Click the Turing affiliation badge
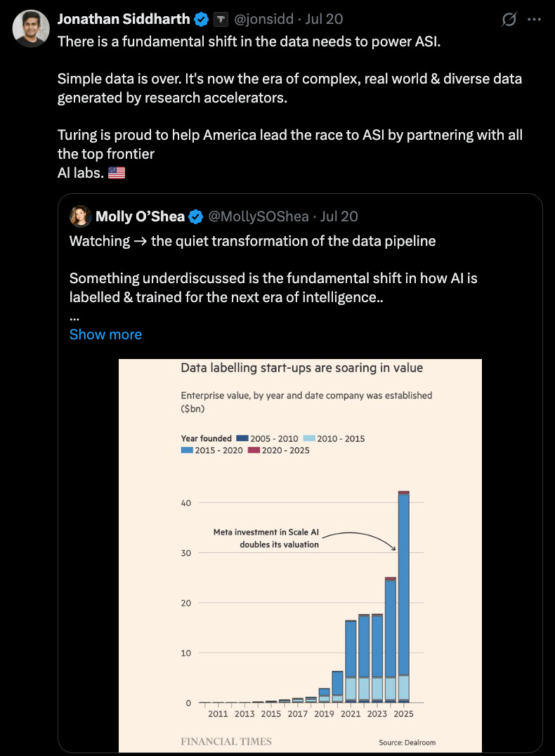Image resolution: width=555 pixels, height=756 pixels. point(221,19)
